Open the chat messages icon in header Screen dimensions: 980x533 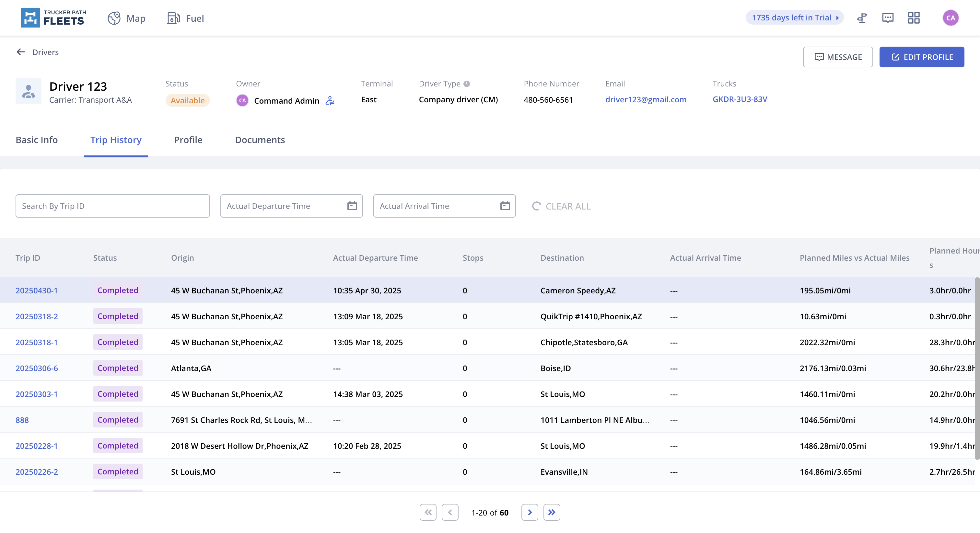888,18
